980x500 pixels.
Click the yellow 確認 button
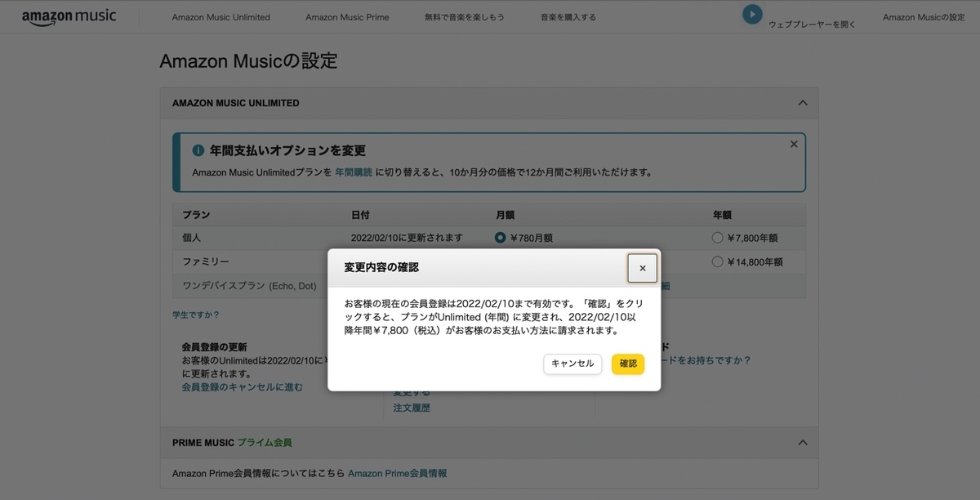[x=628, y=364]
